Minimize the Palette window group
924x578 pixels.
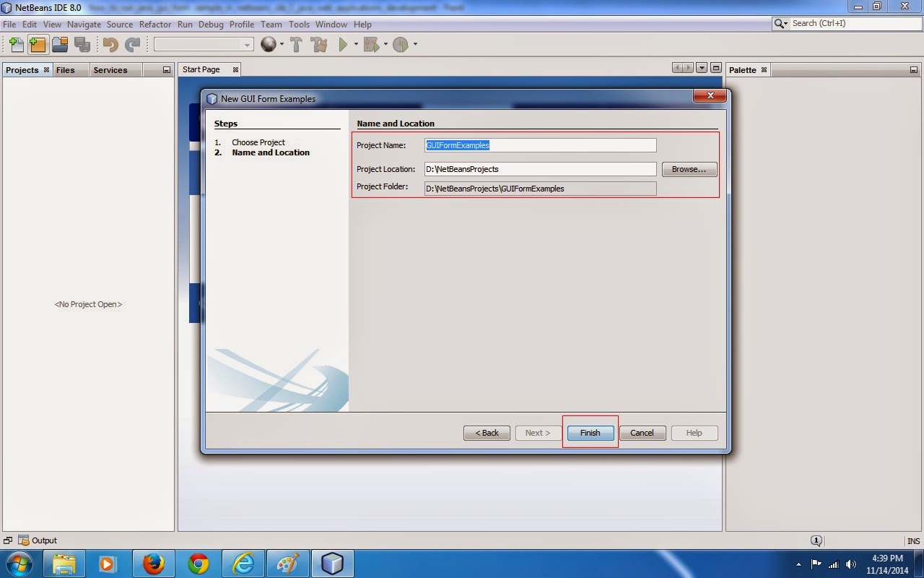pyautogui.click(x=912, y=70)
